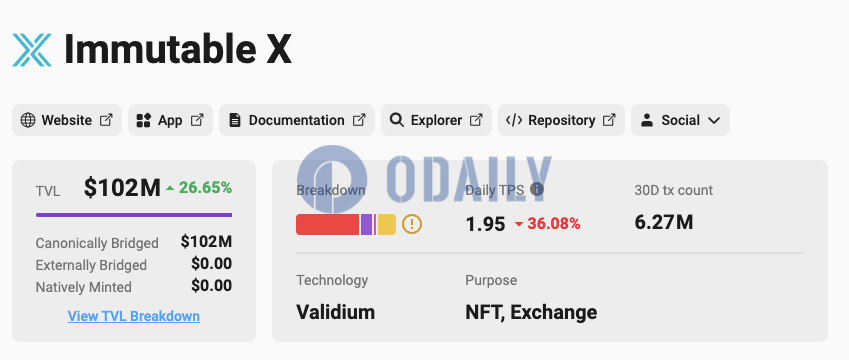Click the purple TVL progress bar

click(x=134, y=215)
